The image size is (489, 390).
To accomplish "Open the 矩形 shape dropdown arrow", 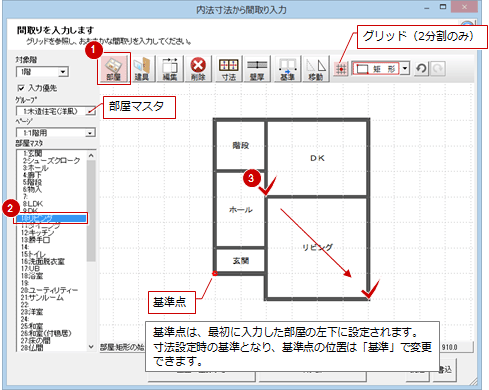I will [405, 69].
